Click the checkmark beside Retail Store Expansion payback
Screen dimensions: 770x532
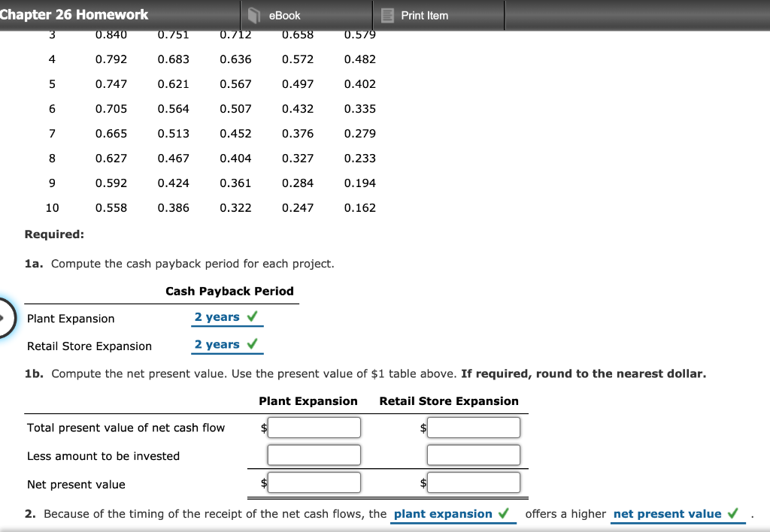(254, 343)
